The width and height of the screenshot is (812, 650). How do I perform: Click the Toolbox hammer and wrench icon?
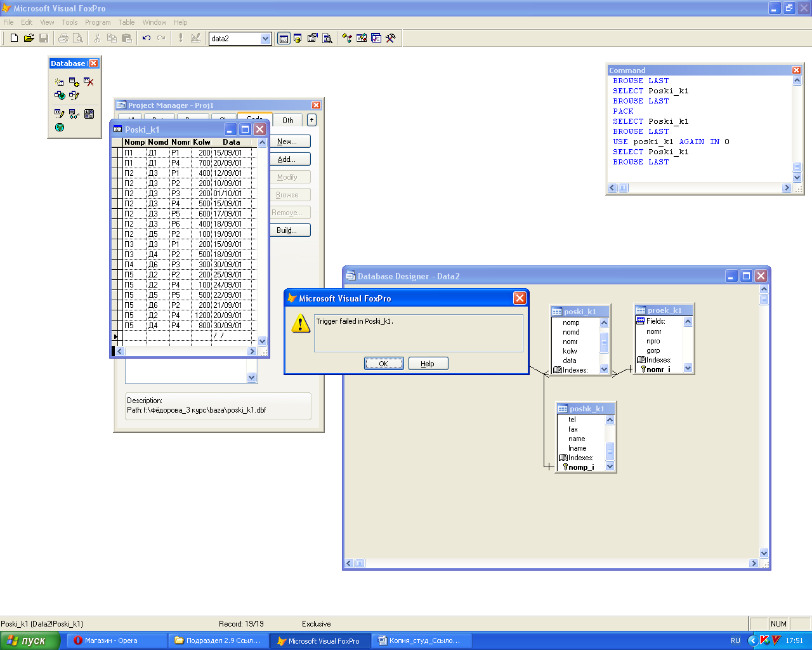point(391,38)
